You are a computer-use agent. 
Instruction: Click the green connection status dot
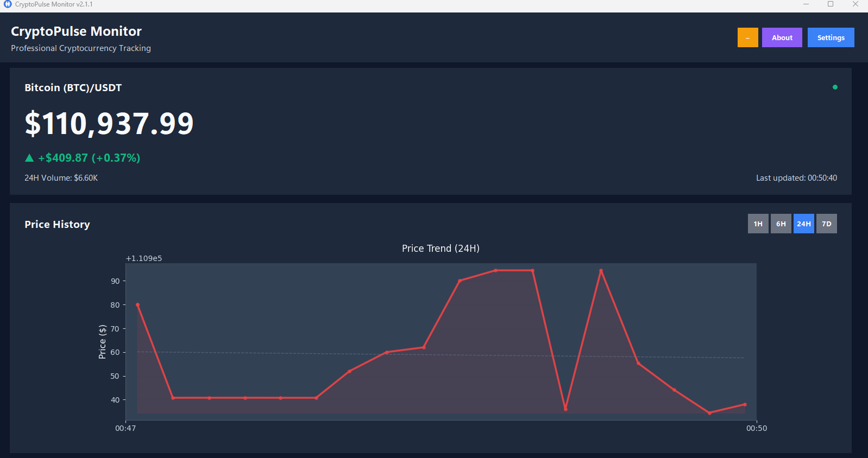point(835,87)
